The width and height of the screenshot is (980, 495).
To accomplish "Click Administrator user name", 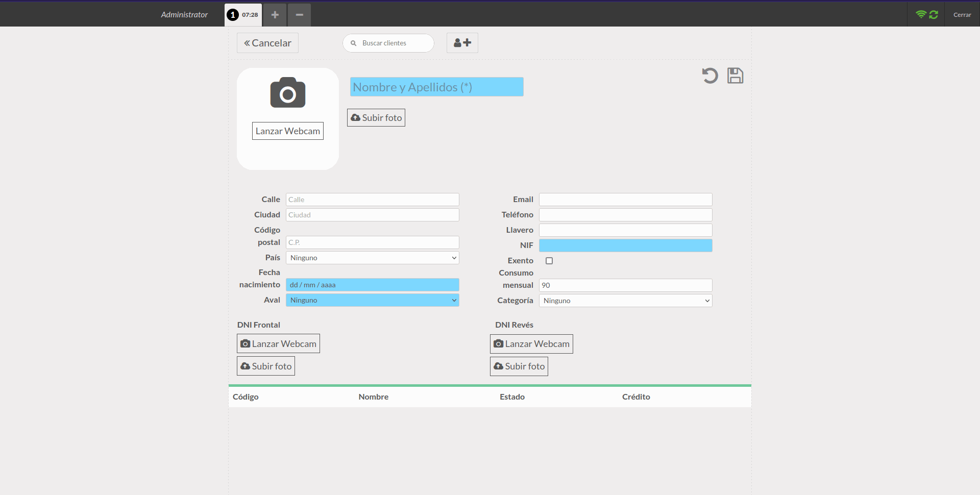I will pos(184,15).
